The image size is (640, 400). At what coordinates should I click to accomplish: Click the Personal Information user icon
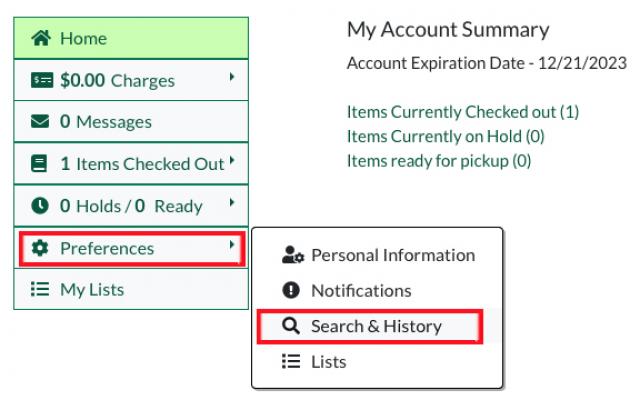coord(292,255)
